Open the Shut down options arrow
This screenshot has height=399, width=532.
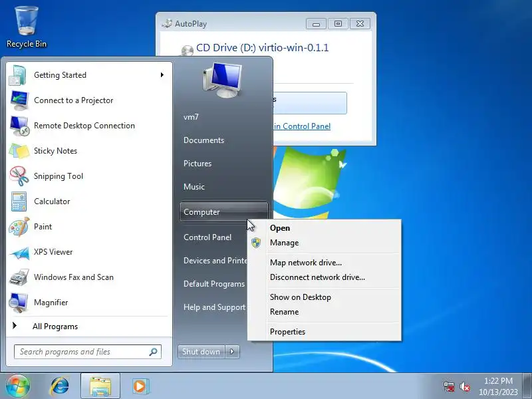[x=232, y=352]
